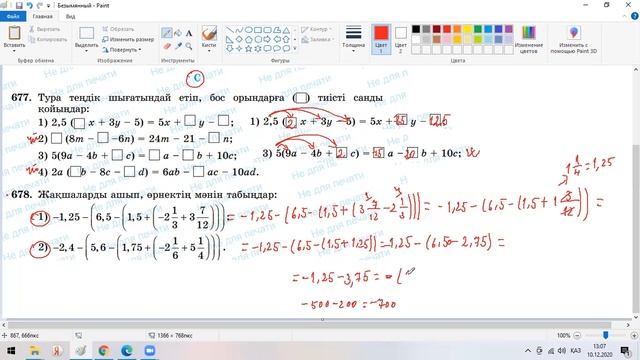Open the taskbar notification center

(625, 351)
